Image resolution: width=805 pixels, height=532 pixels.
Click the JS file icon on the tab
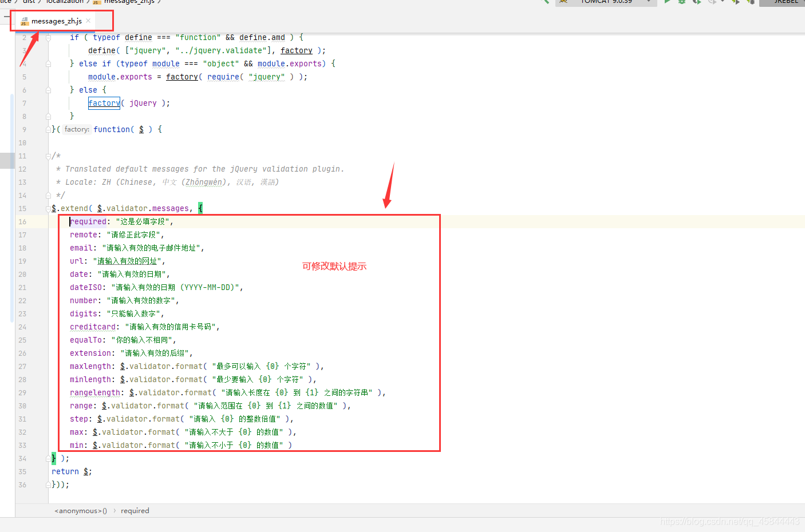pos(25,22)
